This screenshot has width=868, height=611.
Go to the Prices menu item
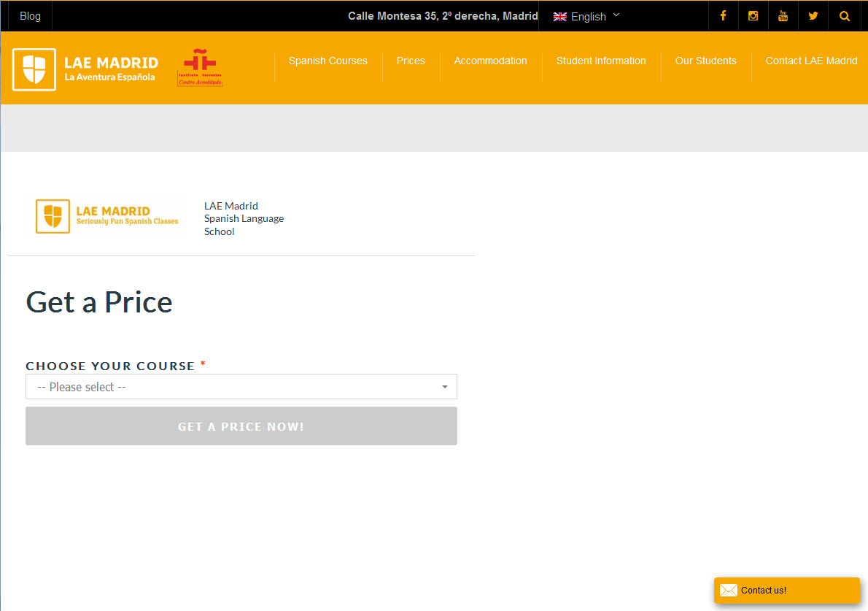[x=411, y=61]
